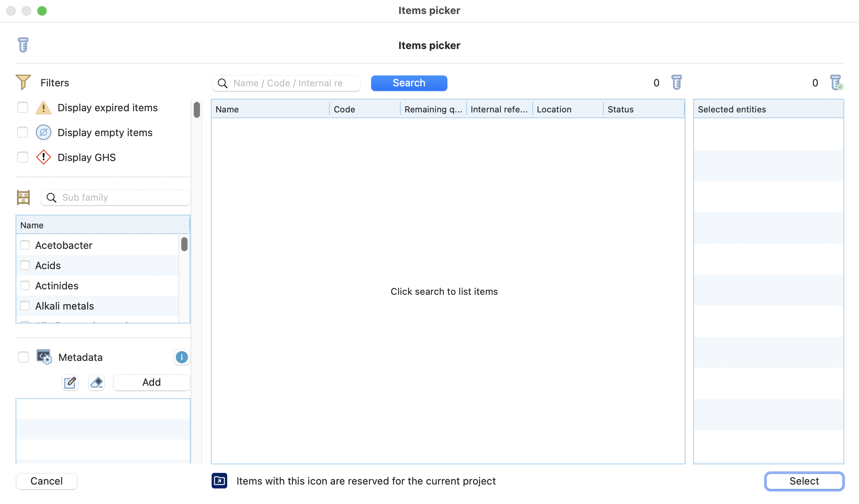Click the sub family shelf icon
859x504 pixels.
(23, 197)
